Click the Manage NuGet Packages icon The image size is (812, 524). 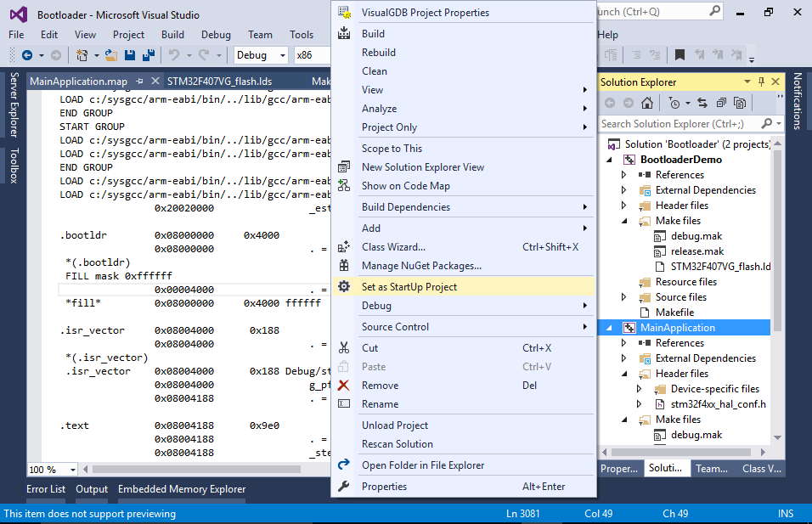tap(344, 266)
